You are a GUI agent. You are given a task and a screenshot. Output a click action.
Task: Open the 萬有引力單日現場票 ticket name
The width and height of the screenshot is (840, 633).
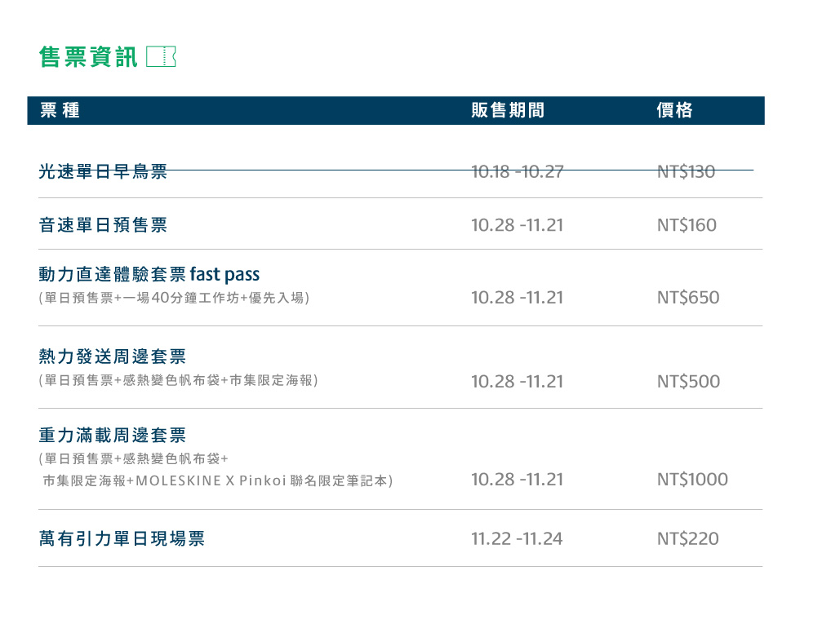point(122,538)
